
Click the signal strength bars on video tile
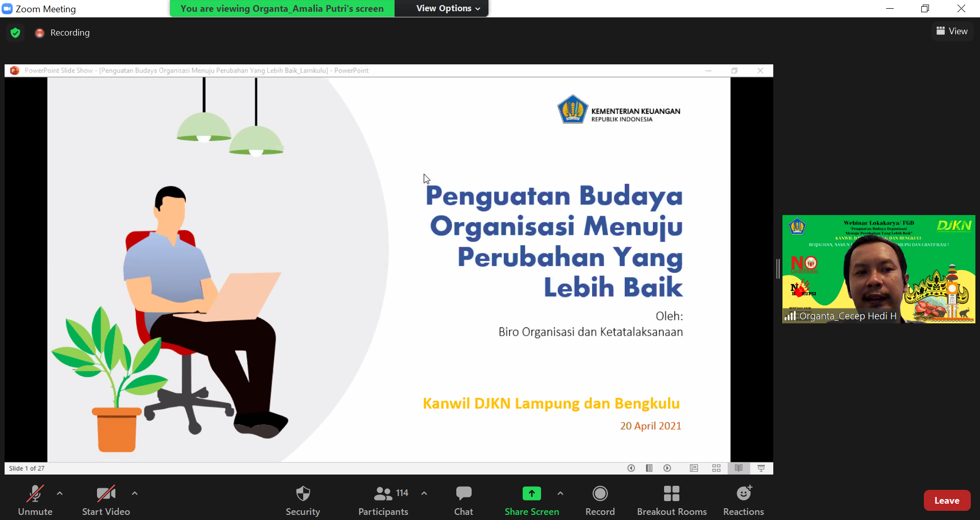pyautogui.click(x=790, y=316)
